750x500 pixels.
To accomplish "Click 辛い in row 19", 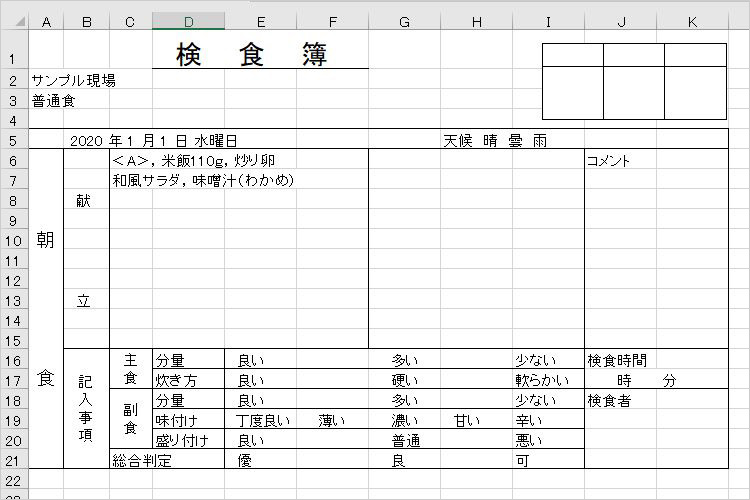I will [x=529, y=421].
